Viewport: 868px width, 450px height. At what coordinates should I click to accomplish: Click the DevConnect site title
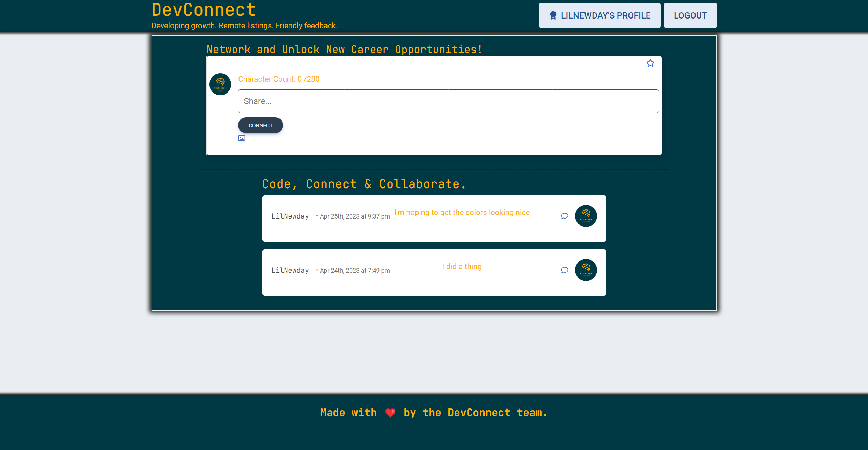203,10
